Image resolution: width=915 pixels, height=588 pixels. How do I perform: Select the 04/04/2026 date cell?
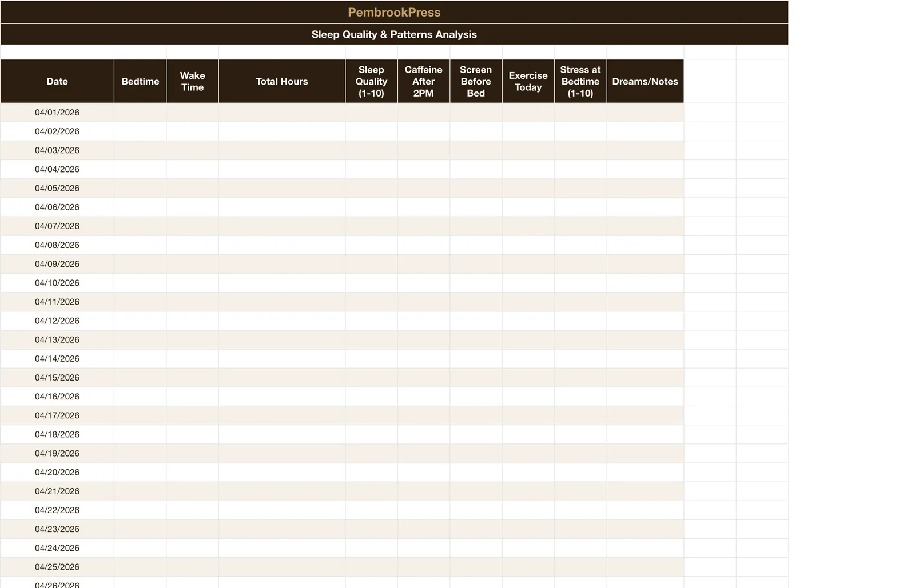[57, 169]
